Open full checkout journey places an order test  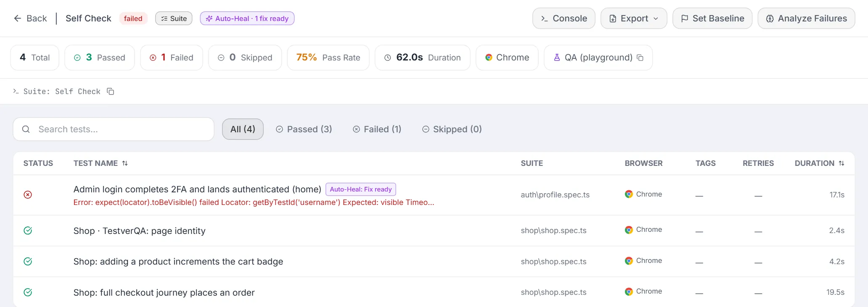[164, 292]
